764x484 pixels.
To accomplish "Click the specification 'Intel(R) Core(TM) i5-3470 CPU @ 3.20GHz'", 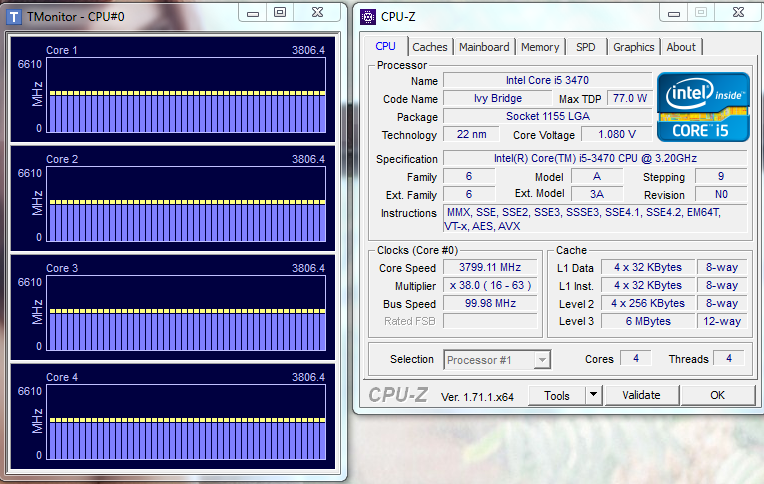I will pos(595,158).
